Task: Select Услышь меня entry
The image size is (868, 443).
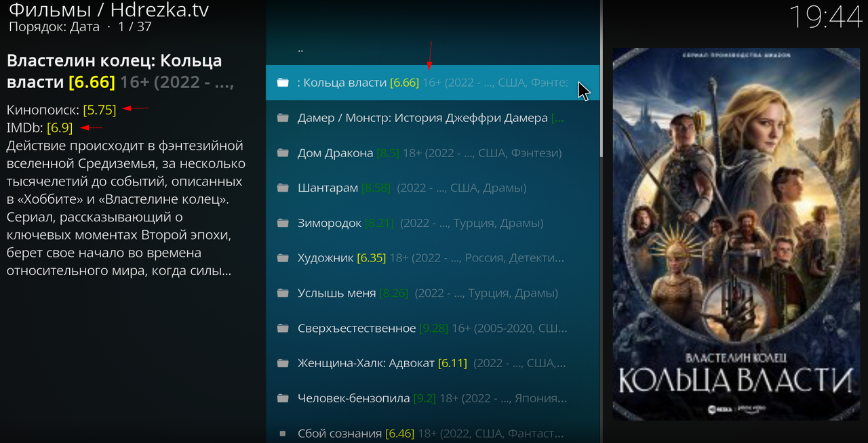Action: click(433, 293)
